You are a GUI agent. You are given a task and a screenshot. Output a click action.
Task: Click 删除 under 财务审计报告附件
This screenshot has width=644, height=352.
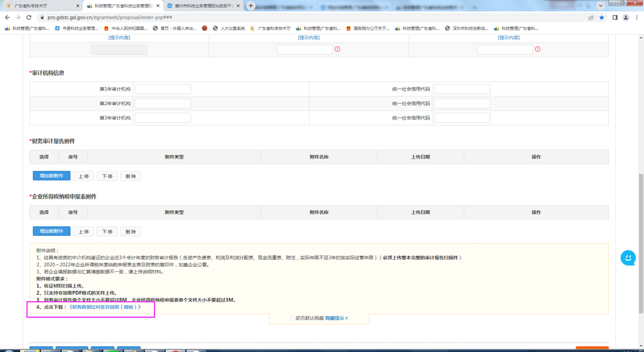pos(131,176)
